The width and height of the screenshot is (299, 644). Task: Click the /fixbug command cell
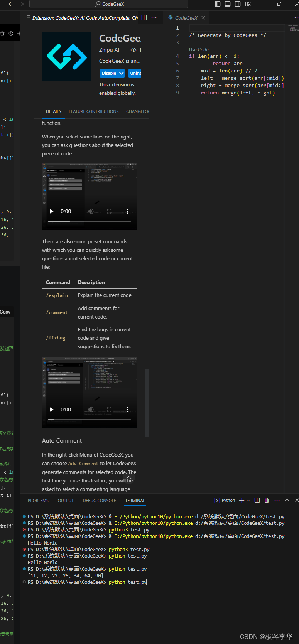[x=56, y=338]
